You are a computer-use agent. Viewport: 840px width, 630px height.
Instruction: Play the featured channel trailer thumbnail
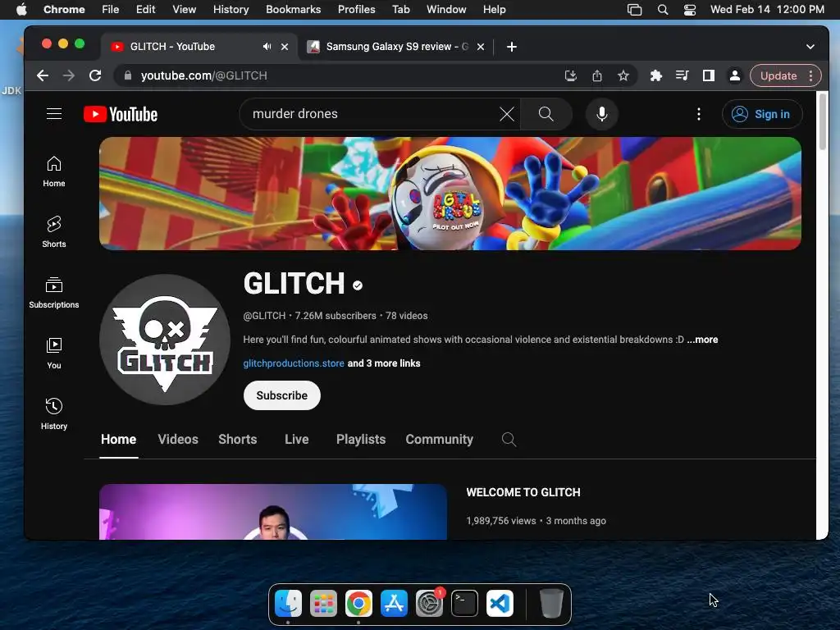click(x=273, y=512)
